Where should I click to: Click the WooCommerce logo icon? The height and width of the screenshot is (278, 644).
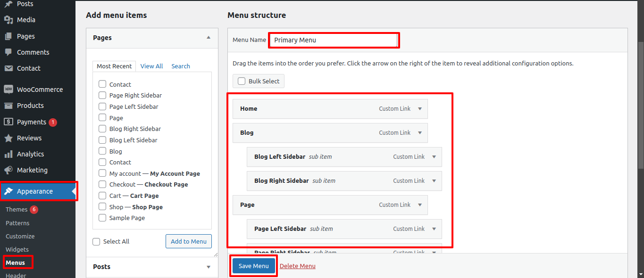(x=8, y=90)
